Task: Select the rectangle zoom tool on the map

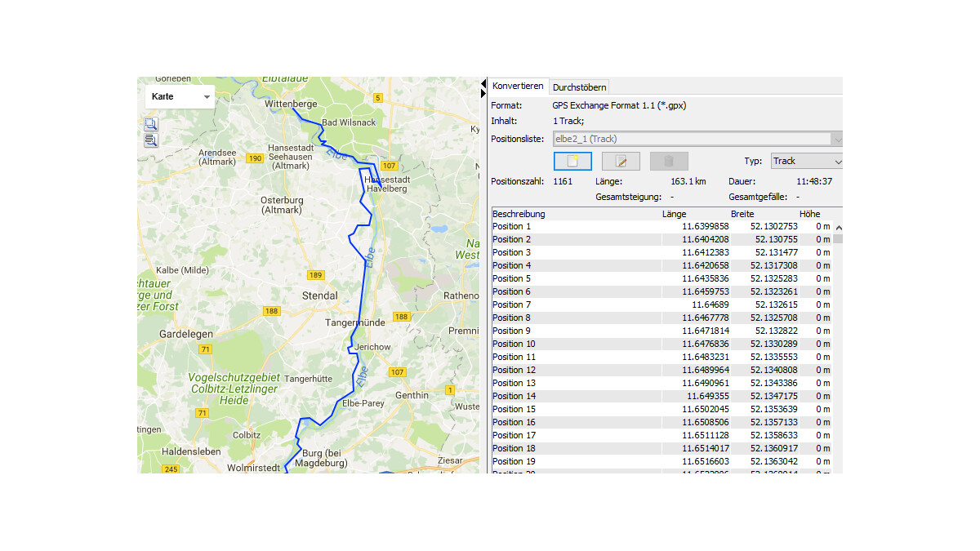Action: 151,124
